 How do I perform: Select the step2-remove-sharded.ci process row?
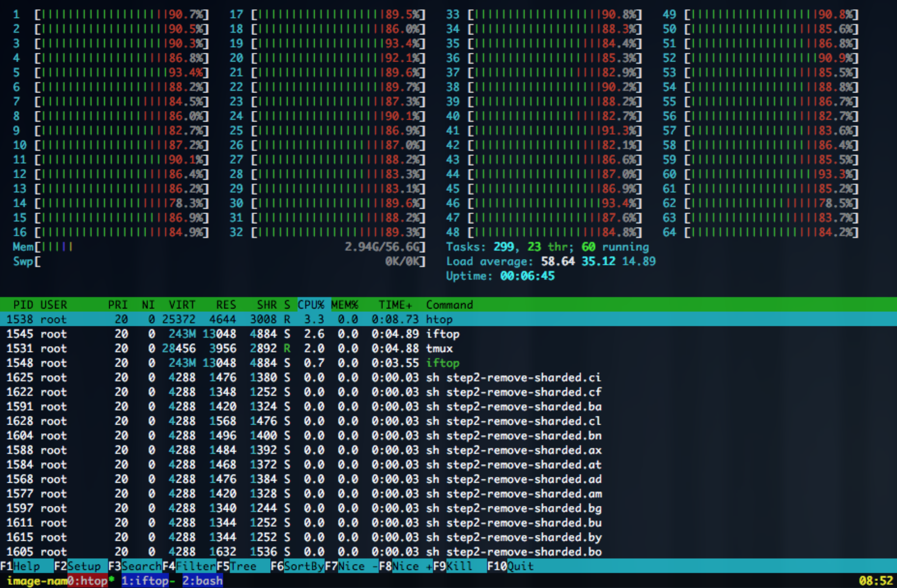(306, 377)
